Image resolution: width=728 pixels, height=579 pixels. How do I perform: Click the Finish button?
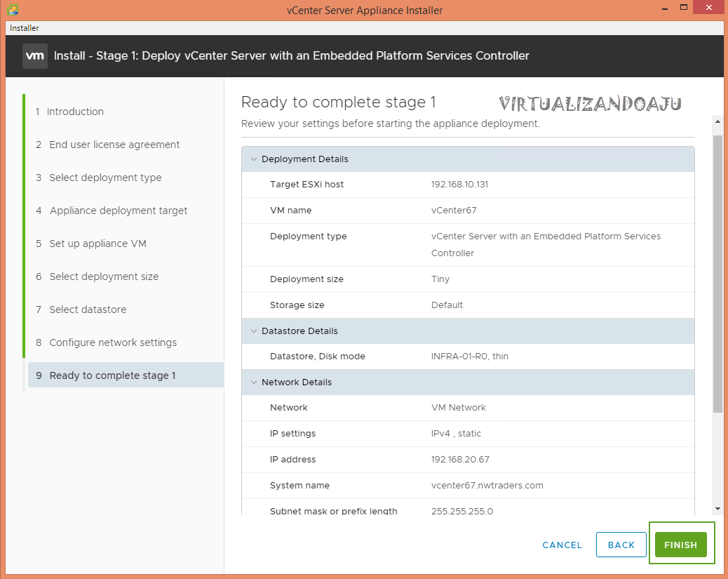(x=680, y=545)
